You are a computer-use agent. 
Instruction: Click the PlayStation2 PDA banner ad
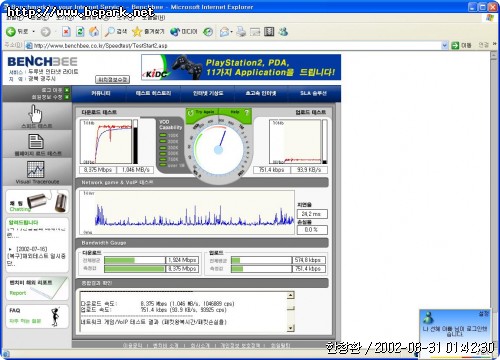pyautogui.click(x=241, y=67)
